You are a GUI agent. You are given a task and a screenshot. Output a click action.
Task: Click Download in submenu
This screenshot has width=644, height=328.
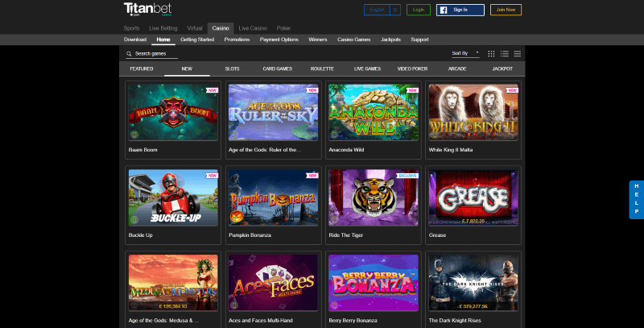pos(135,39)
